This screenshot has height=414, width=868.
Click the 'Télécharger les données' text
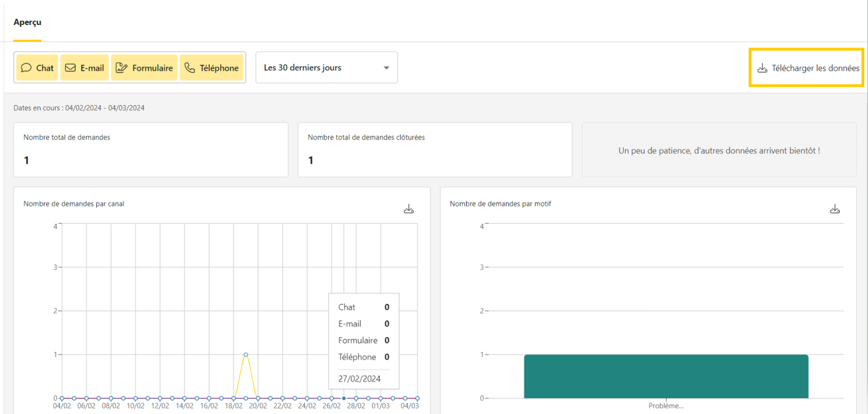(815, 68)
